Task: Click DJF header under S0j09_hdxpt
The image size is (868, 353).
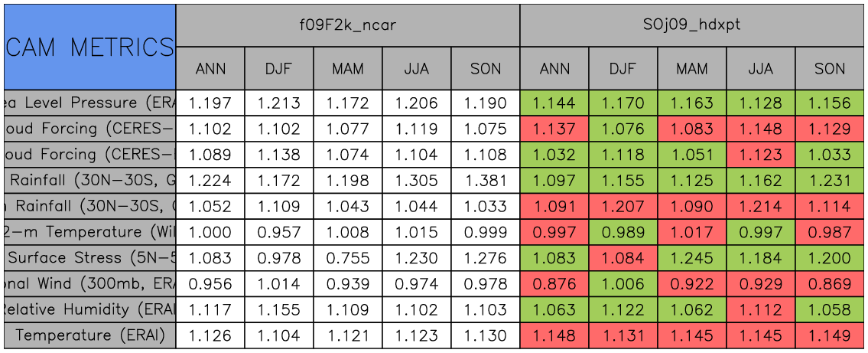Action: pos(623,69)
